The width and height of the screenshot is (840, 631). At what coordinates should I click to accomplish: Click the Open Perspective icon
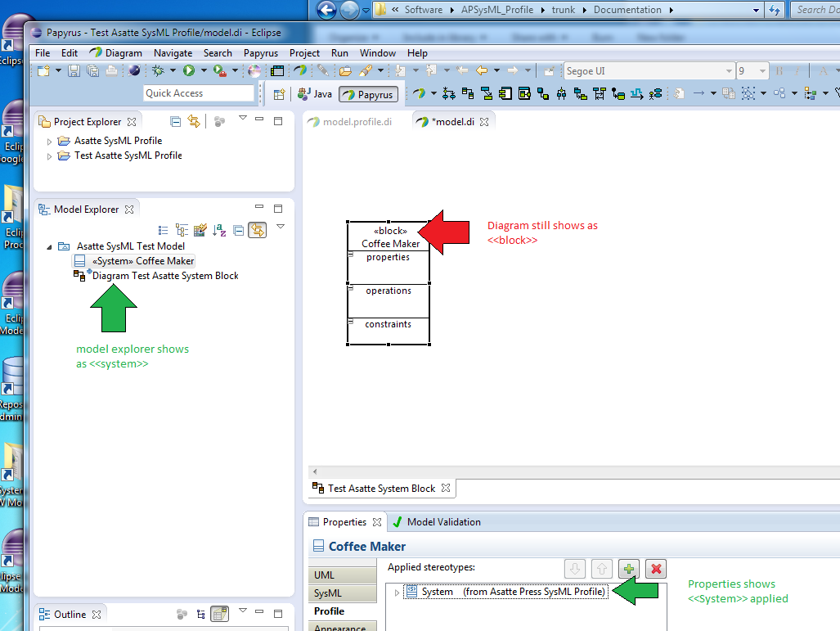[x=279, y=94]
